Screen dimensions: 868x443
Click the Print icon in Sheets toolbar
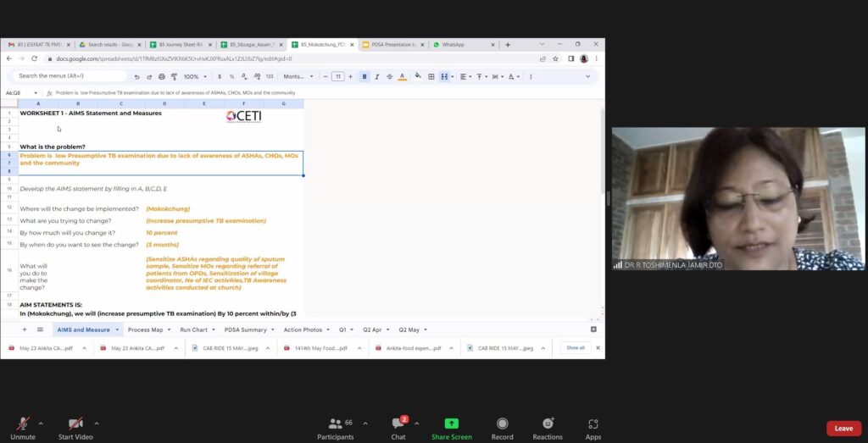coord(162,76)
